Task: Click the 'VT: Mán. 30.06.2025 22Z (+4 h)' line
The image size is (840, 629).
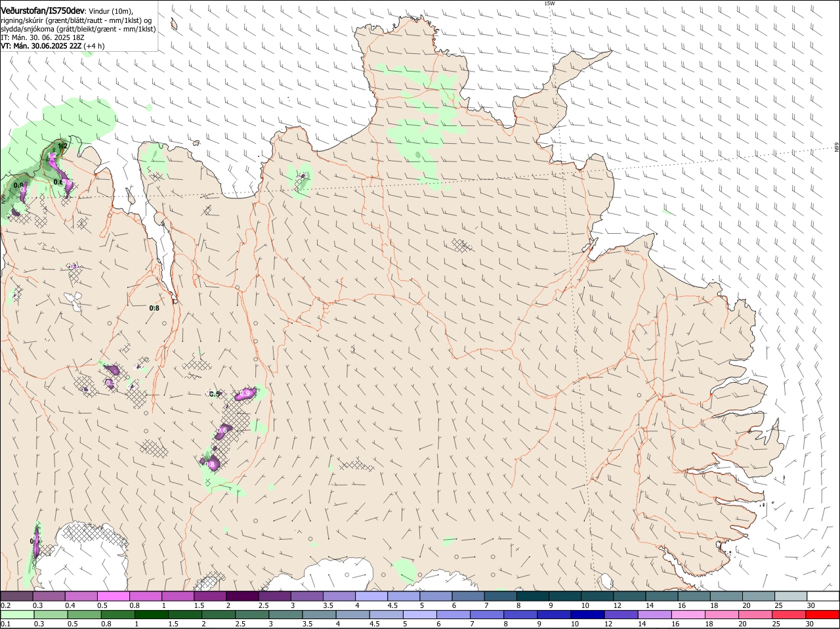Action: tap(52, 47)
